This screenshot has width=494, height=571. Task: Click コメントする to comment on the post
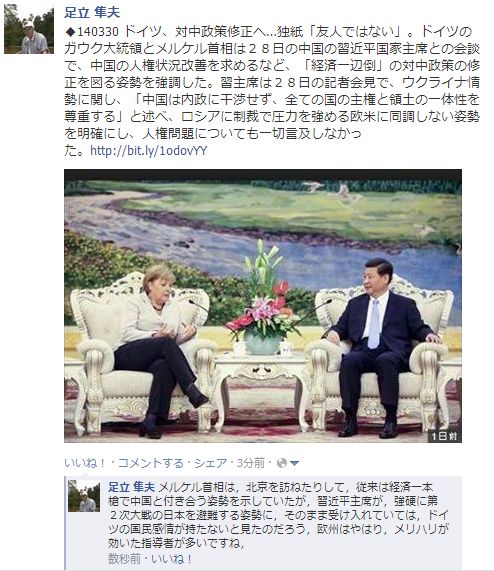(150, 463)
